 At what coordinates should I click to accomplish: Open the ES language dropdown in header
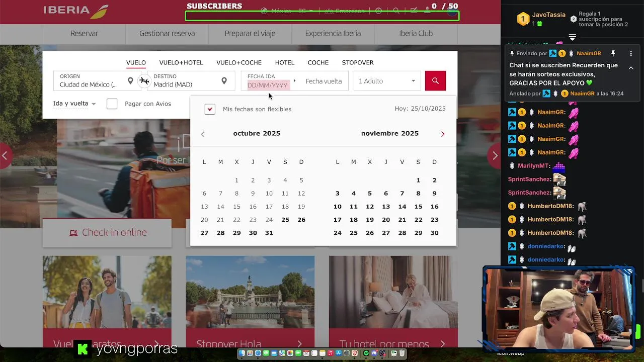(x=305, y=11)
